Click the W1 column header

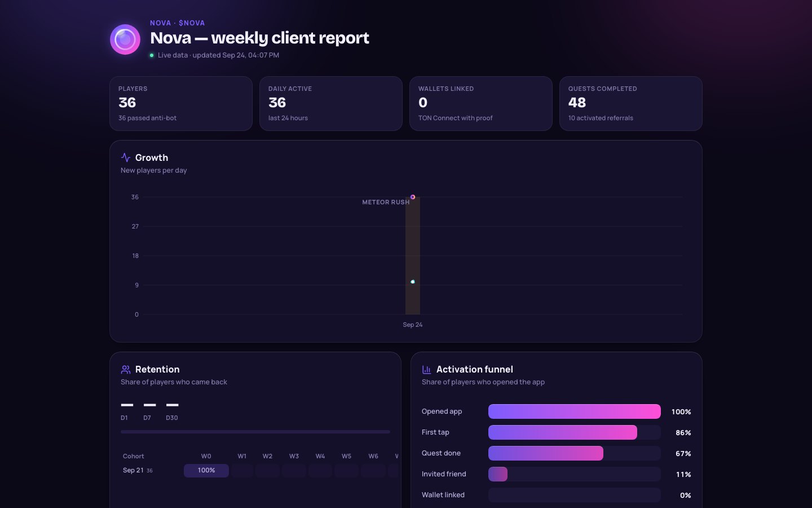click(x=242, y=456)
